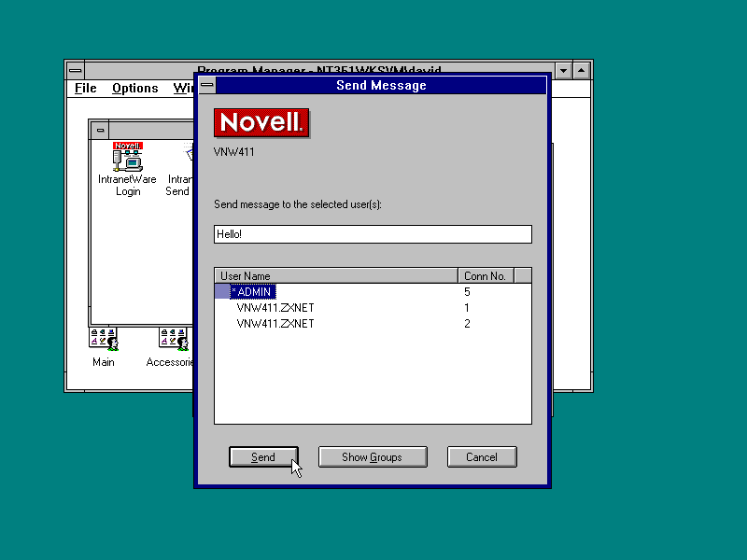
Task: Select the VNW411.ZXNET row with connection 2
Action: tap(373, 324)
